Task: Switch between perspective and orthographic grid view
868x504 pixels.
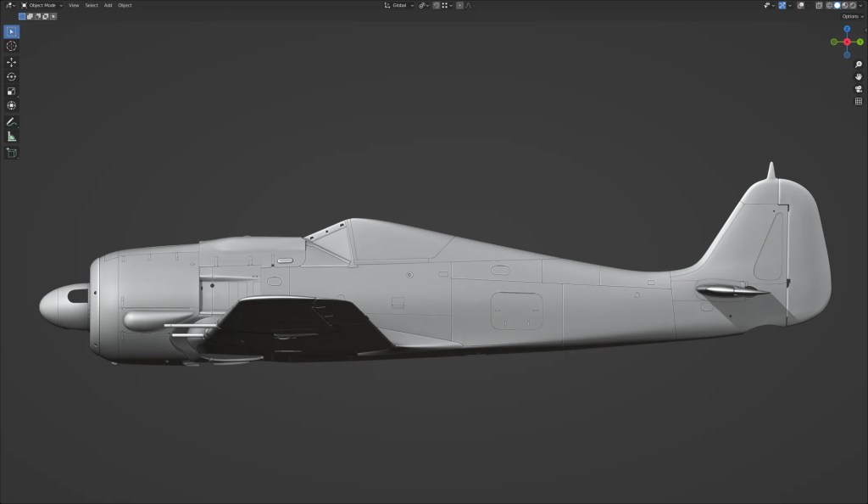Action: (x=858, y=101)
